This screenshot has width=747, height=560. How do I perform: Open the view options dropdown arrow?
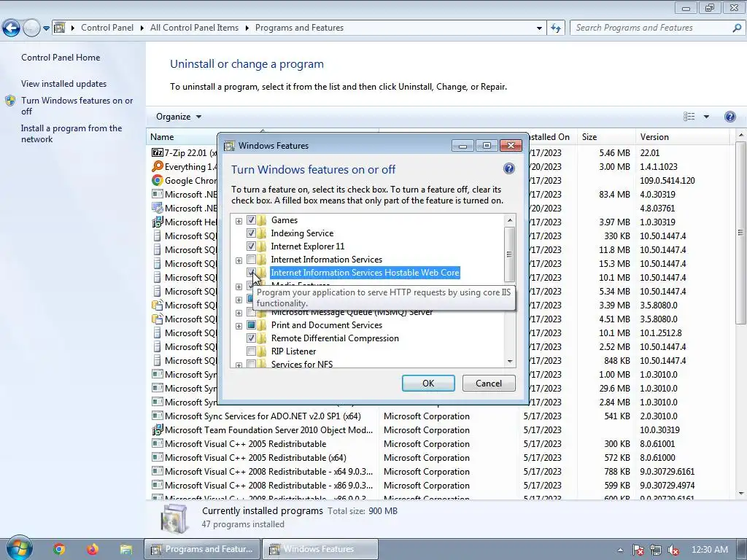pos(706,117)
